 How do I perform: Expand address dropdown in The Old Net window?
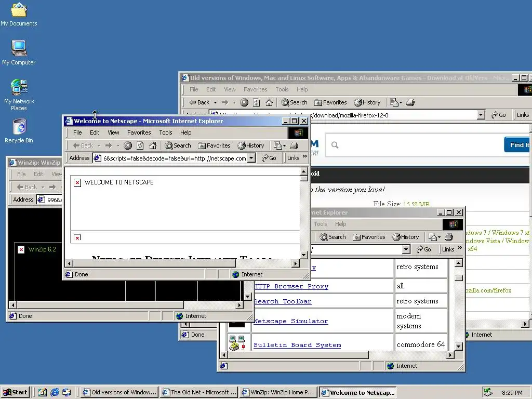(406, 250)
